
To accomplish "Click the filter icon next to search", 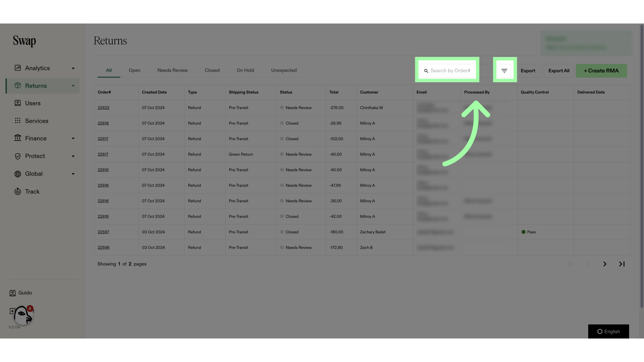I will tap(504, 71).
